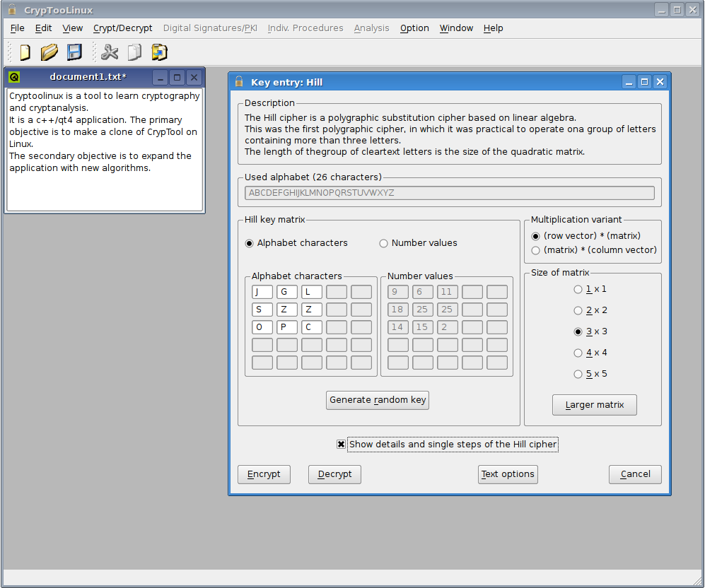The width and height of the screenshot is (705, 588).
Task: Click the key matrix cell containing G
Action: [x=287, y=292]
